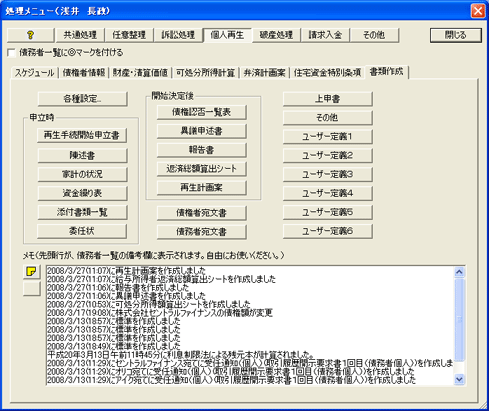Screen dimensions: 489x411
Task: Click the 各種設定.. button
Action: coord(82,99)
